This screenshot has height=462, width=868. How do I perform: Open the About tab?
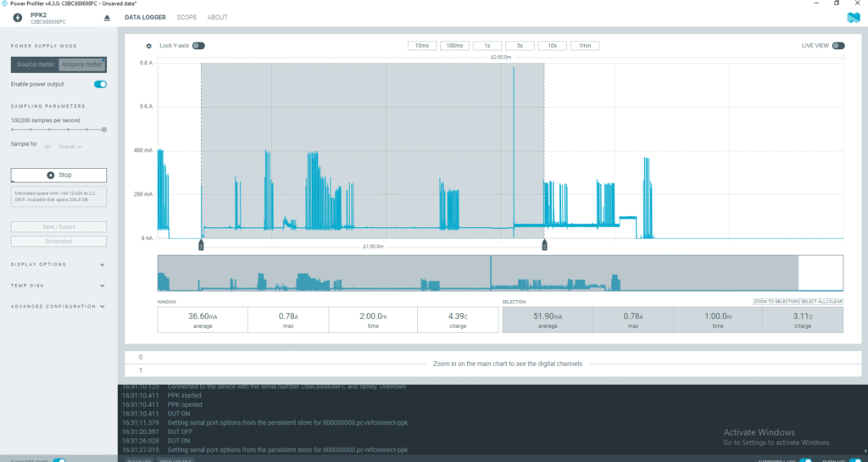coord(217,17)
